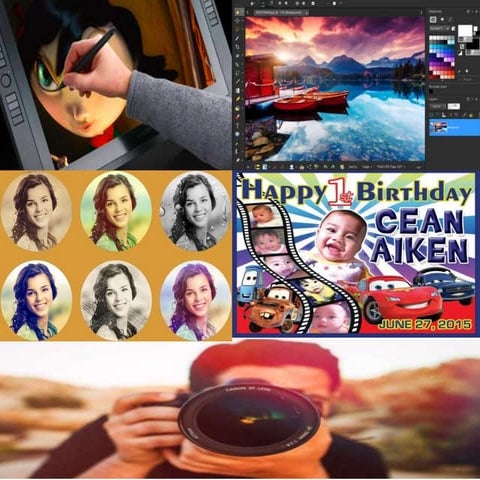
Task: Select the Dropper tool in the editor toolbar
Action: (237, 38)
